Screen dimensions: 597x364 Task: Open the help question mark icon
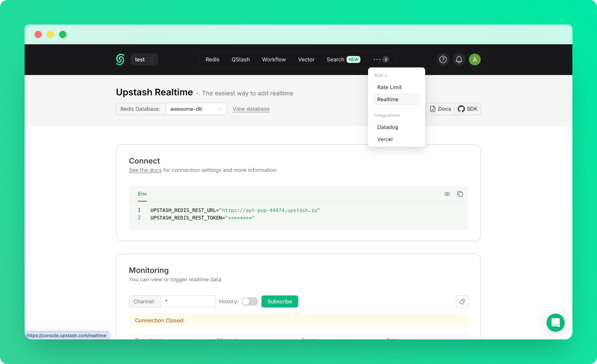click(443, 59)
